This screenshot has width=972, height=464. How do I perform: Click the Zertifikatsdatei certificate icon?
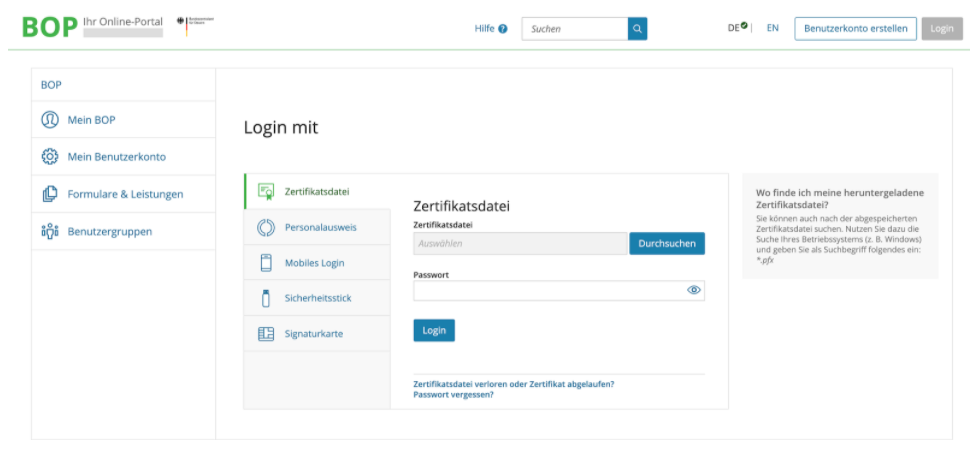coord(266,191)
